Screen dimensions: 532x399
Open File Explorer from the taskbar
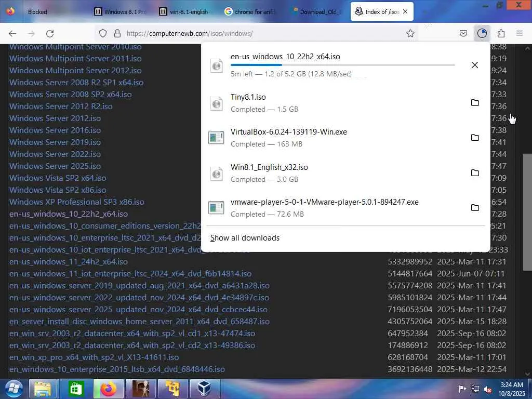click(43, 389)
